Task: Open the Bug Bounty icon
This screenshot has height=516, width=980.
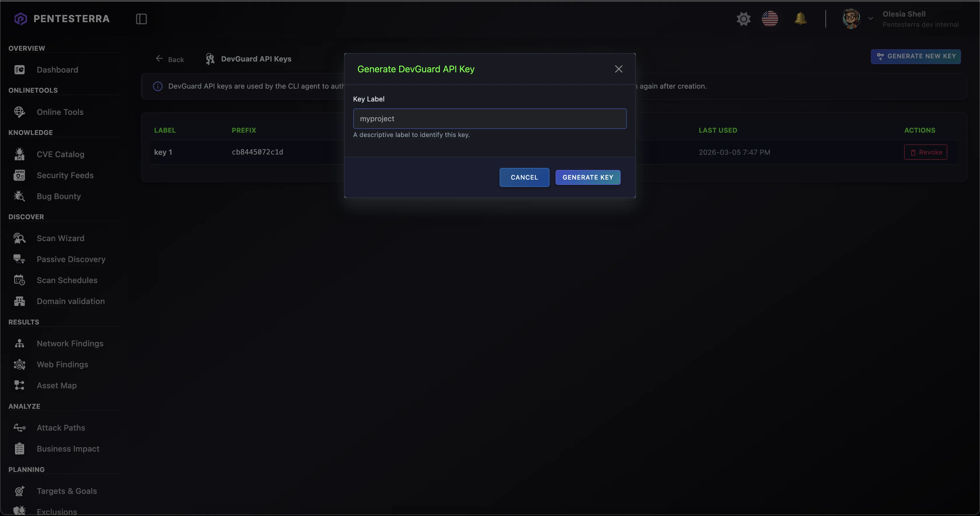Action: tap(20, 196)
